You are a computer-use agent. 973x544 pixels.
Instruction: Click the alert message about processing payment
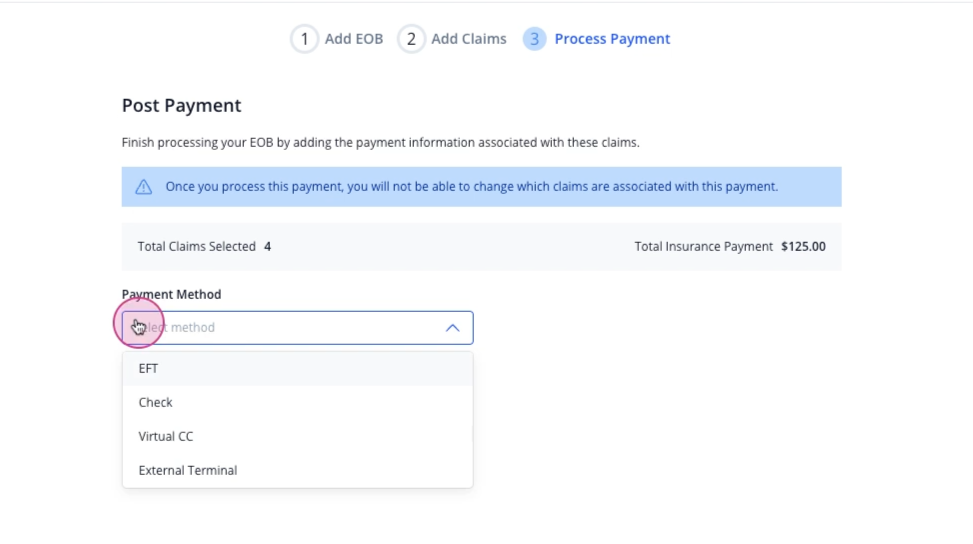(472, 187)
